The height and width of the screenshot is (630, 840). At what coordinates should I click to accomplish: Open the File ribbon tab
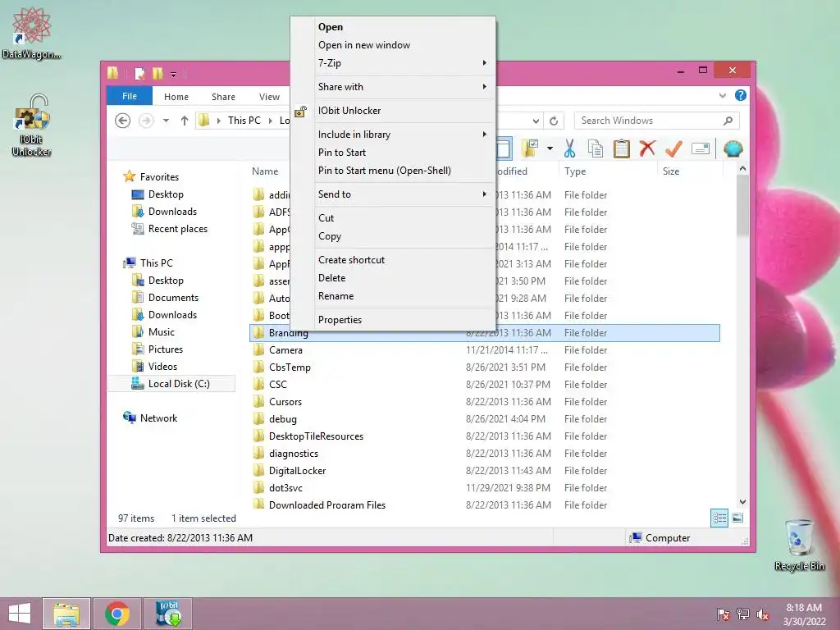pyautogui.click(x=129, y=96)
